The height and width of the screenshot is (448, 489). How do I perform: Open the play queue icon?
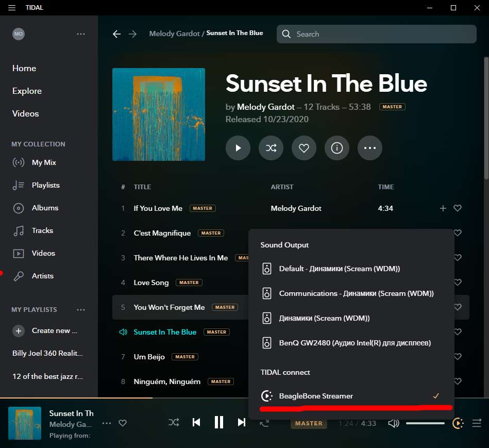pyautogui.click(x=477, y=423)
